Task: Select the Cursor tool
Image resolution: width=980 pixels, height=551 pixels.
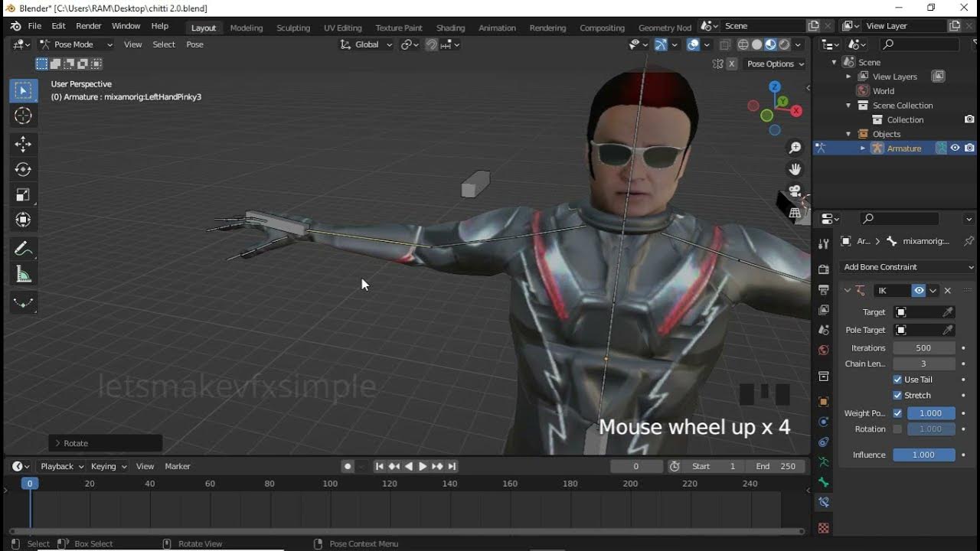Action: pos(23,116)
